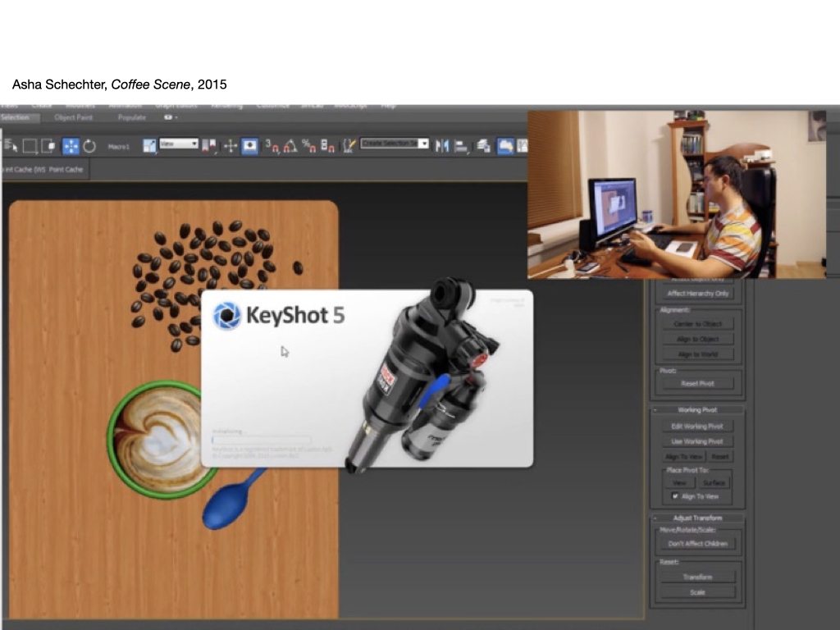Click the Align to World button
Screen dimensions: 840x630
pos(697,354)
